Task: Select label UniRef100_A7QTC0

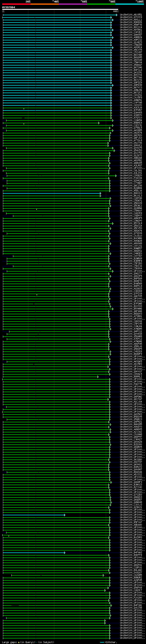Action: pos(131,118)
